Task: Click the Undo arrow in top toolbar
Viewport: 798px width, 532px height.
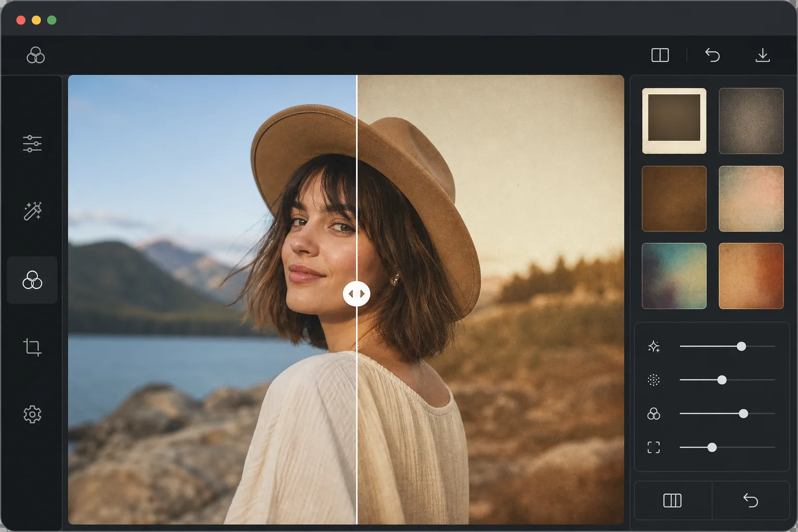Action: [712, 55]
